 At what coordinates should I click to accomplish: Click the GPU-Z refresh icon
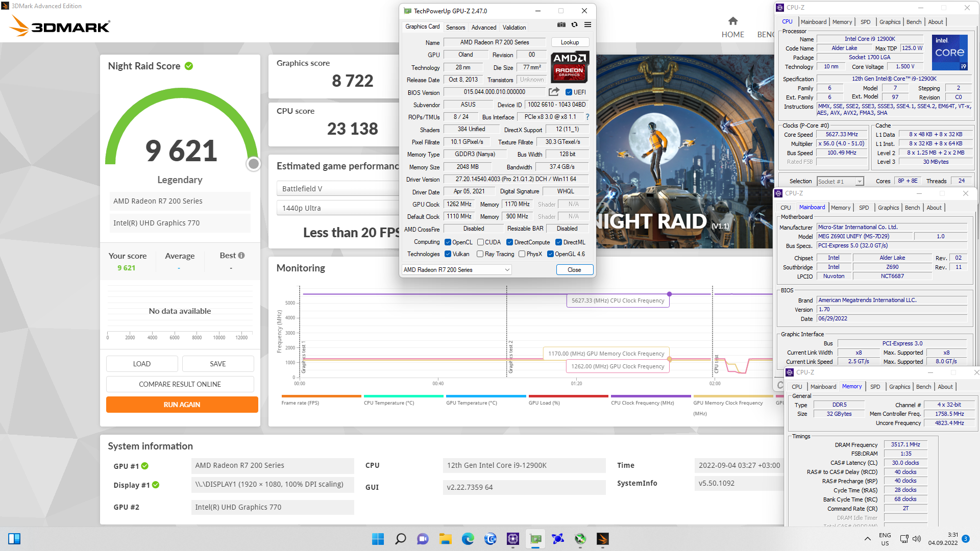[x=574, y=24]
